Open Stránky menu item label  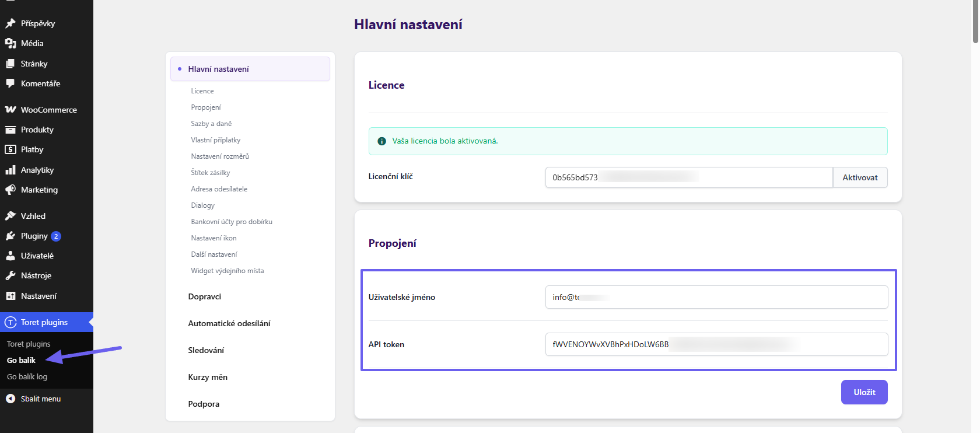coord(34,64)
